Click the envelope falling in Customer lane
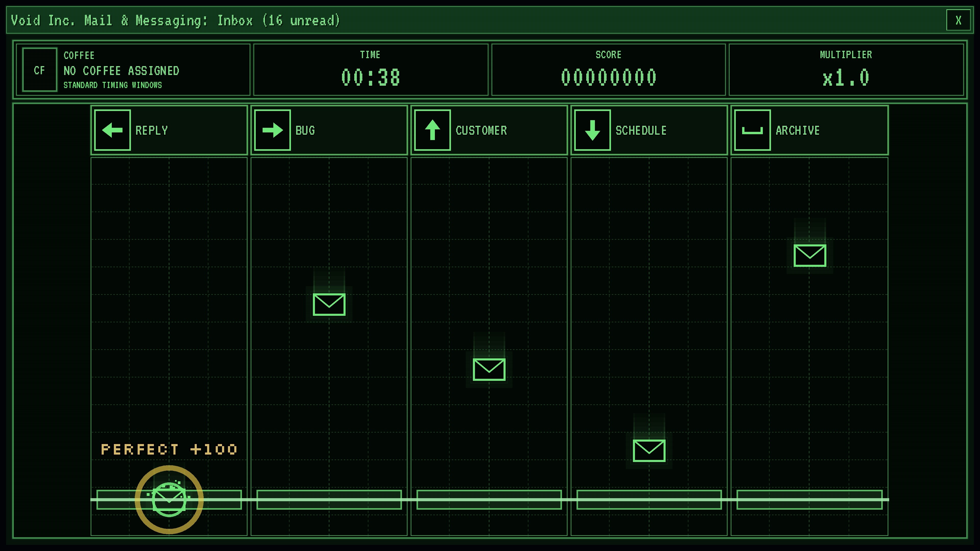The image size is (980, 551). 489,369
